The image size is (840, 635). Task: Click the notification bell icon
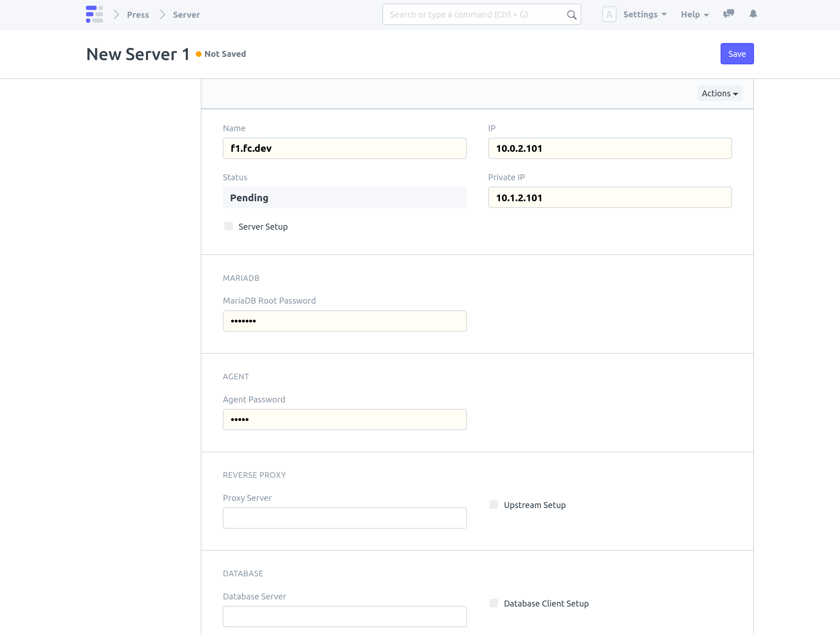[x=753, y=14]
